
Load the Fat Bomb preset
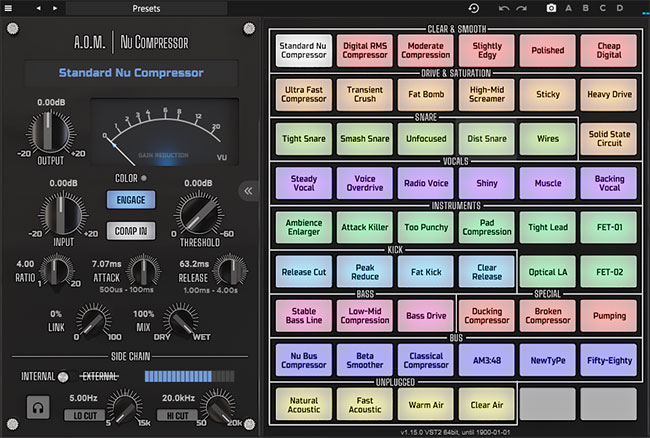click(x=426, y=94)
